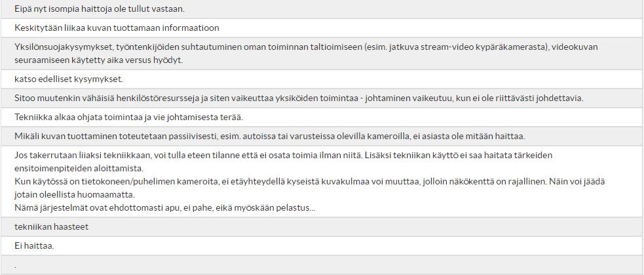The width and height of the screenshot is (644, 275).
Task: Click the text 'seuraamiseen käytetty aika versus hyödyt.'
Action: 98,60
